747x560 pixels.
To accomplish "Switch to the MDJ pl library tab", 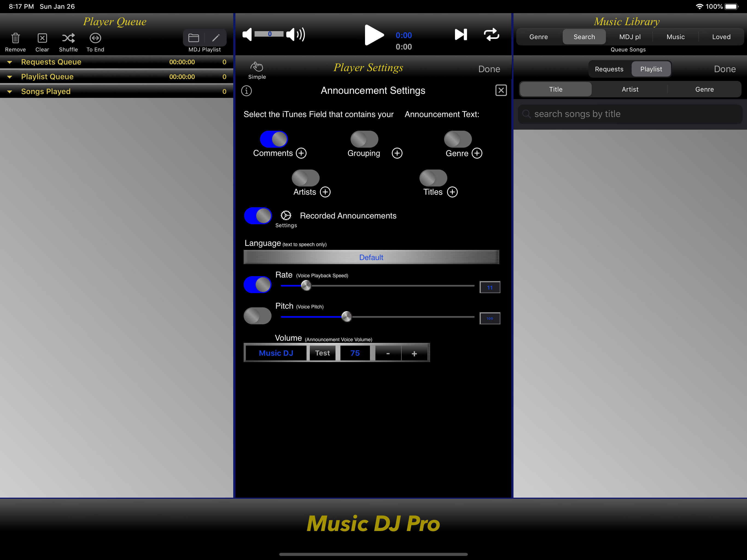I will click(x=630, y=37).
